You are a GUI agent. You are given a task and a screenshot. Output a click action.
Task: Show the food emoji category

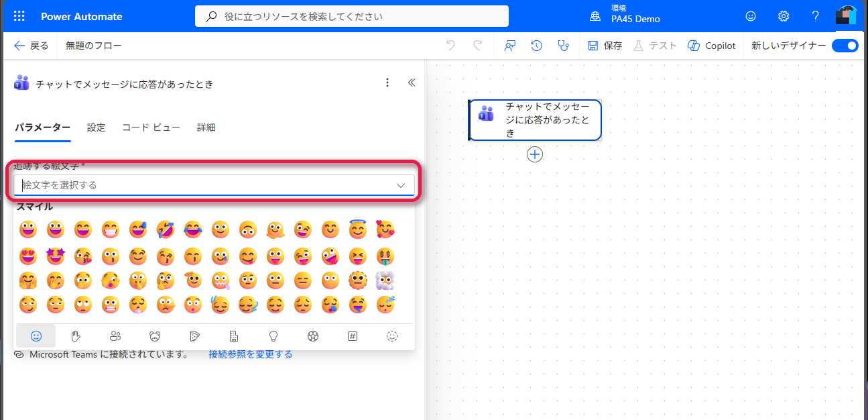[x=194, y=335]
